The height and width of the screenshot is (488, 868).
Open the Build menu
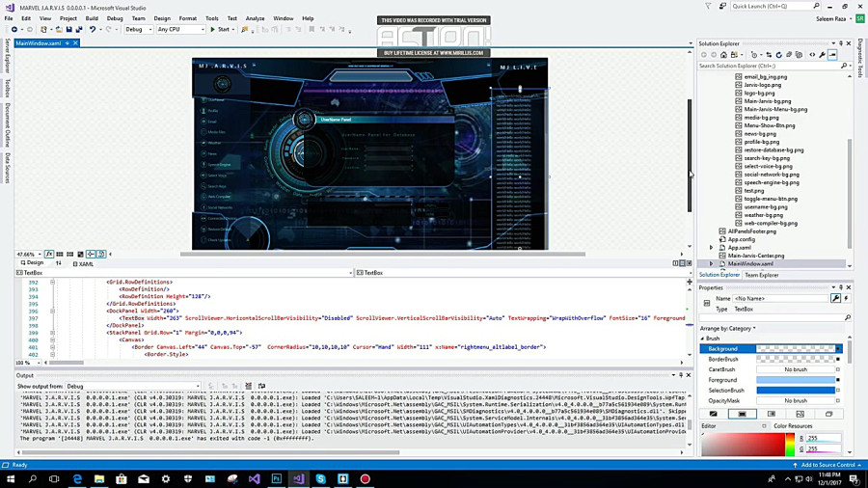tap(92, 18)
